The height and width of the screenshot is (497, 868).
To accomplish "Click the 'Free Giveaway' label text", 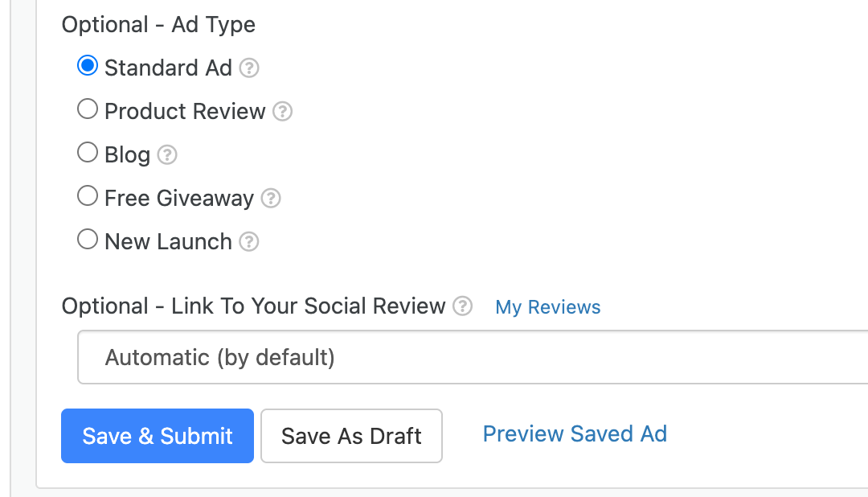I will tap(179, 198).
